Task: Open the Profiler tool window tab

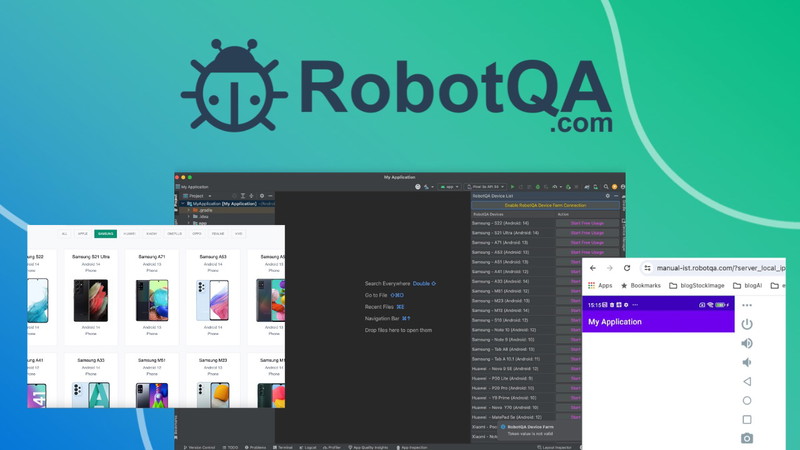Action: click(332, 447)
